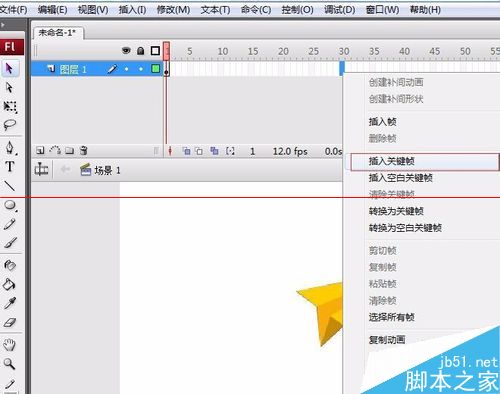Click the Modify Onion Markers icon

[x=230, y=151]
